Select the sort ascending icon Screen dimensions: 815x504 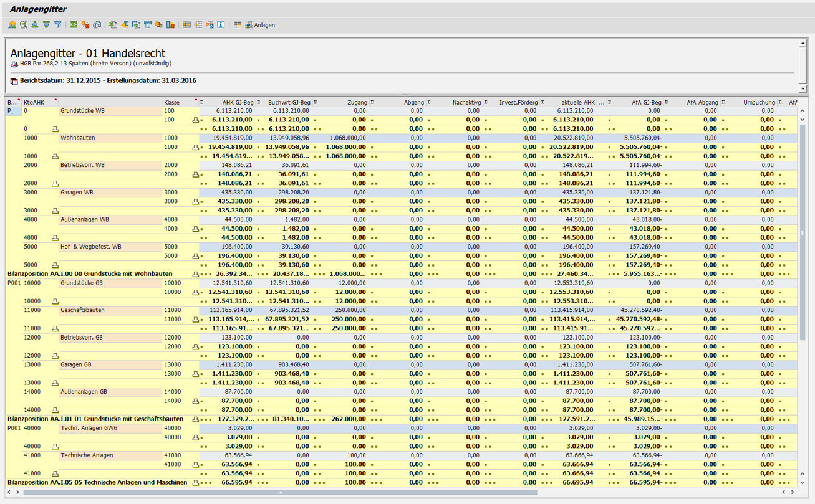tap(34, 25)
